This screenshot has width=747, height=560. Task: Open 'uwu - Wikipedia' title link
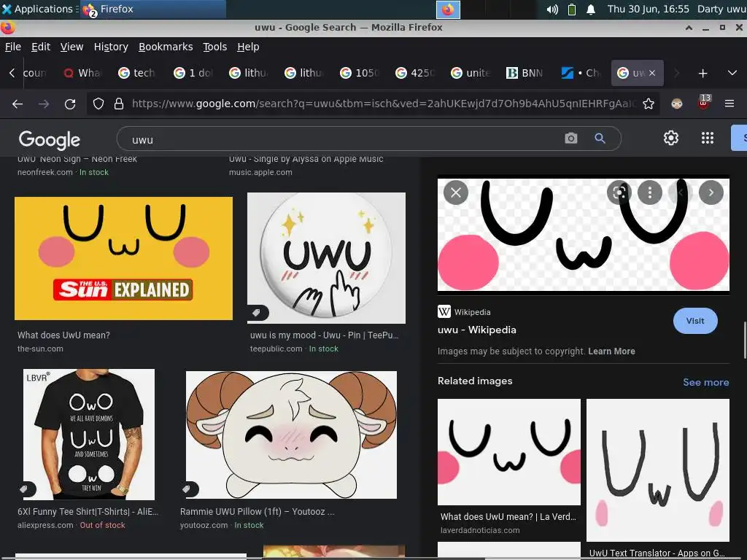[476, 330]
